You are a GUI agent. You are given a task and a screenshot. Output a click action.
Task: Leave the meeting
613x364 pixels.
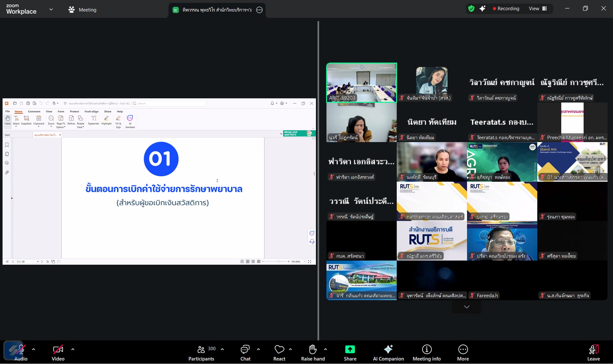(593, 352)
